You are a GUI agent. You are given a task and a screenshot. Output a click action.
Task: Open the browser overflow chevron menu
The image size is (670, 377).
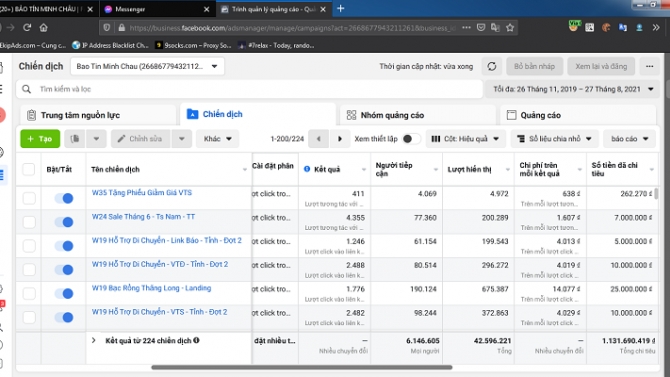[x=656, y=27]
